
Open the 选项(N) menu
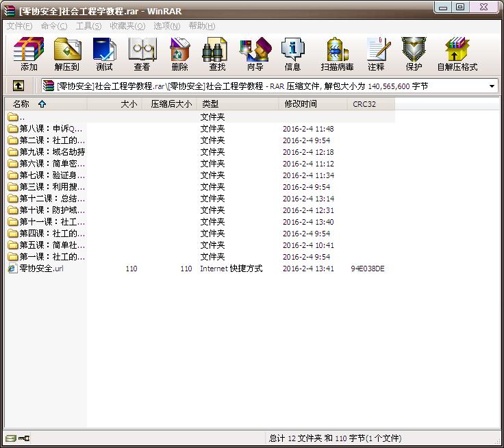[x=167, y=26]
